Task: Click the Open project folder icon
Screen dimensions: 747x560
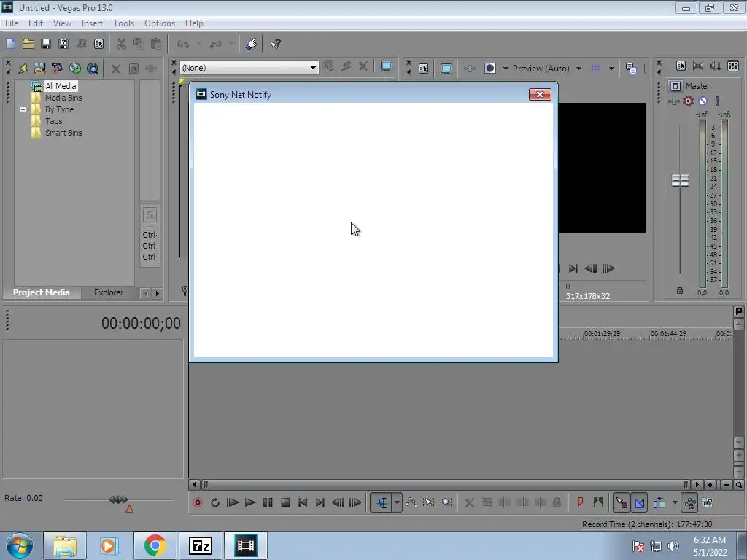Action: (x=28, y=44)
